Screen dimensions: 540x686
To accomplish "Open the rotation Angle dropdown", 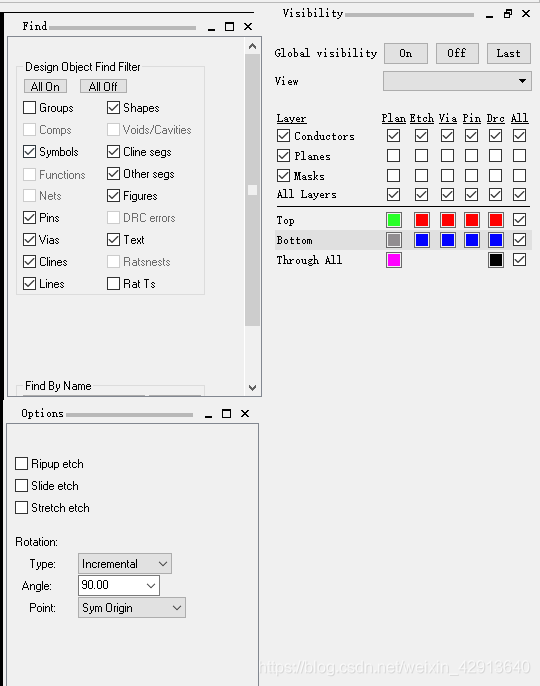I will coord(151,585).
